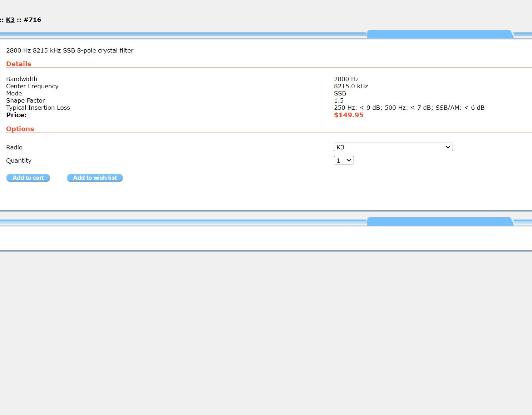Open the Radio dropdown showing K3
This screenshot has width=532, height=415.
[x=393, y=147]
